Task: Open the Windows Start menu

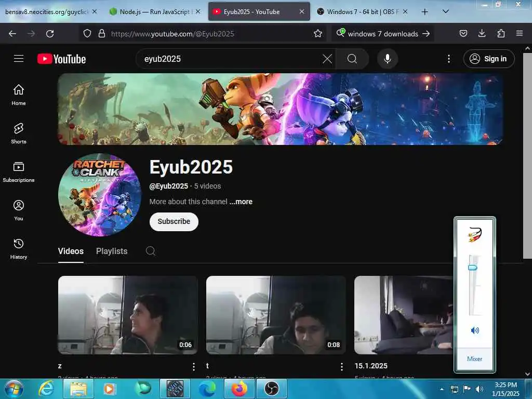Action: coord(14,389)
